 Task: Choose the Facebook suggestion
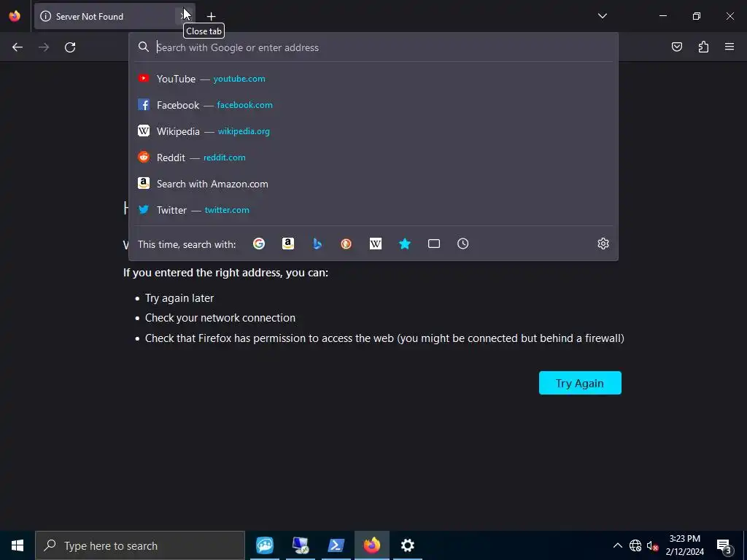(374, 105)
